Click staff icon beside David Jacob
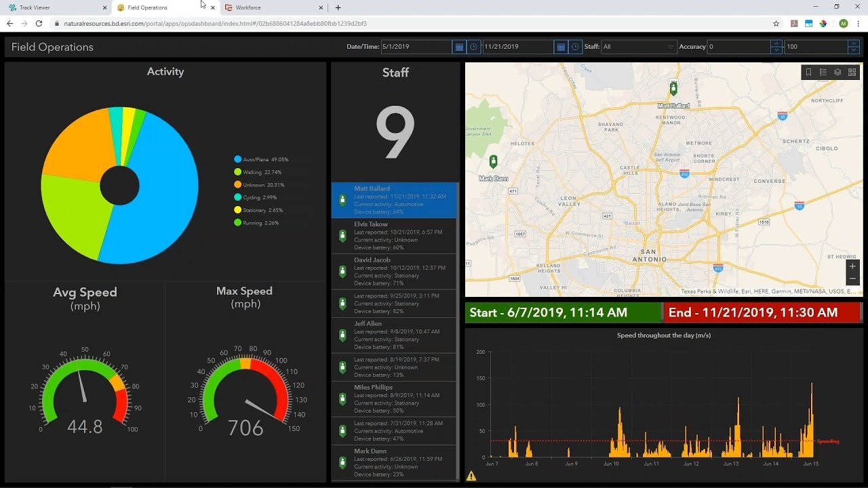 pos(342,272)
